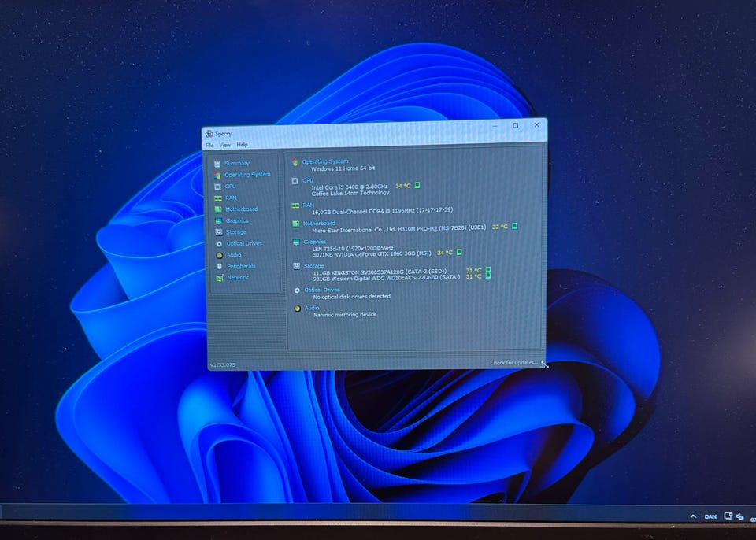This screenshot has width=756, height=540.
Task: Click the DAN language indicator in taskbar
Action: 710,517
